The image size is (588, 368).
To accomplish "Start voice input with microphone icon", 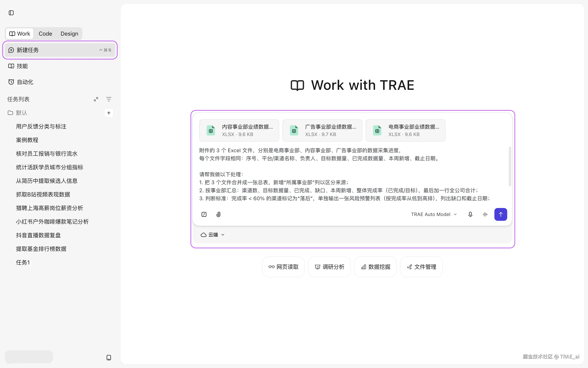I will tap(470, 214).
